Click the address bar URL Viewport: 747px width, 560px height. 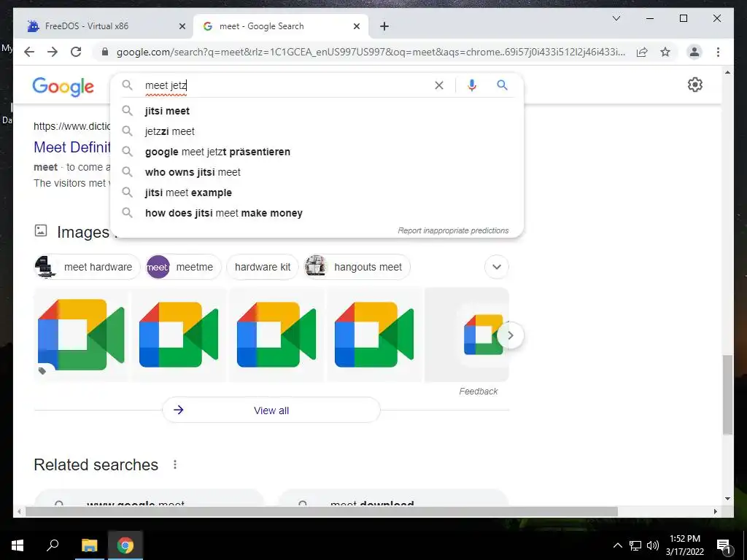click(x=371, y=52)
